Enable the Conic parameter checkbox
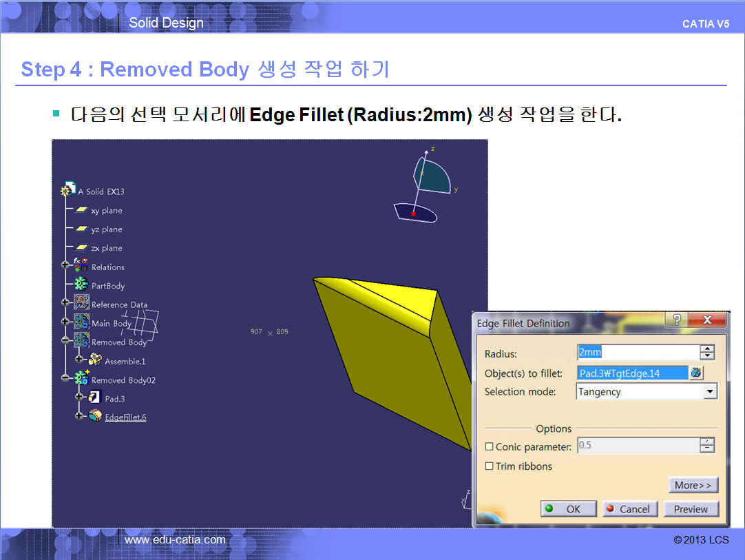745x560 pixels. [x=489, y=446]
